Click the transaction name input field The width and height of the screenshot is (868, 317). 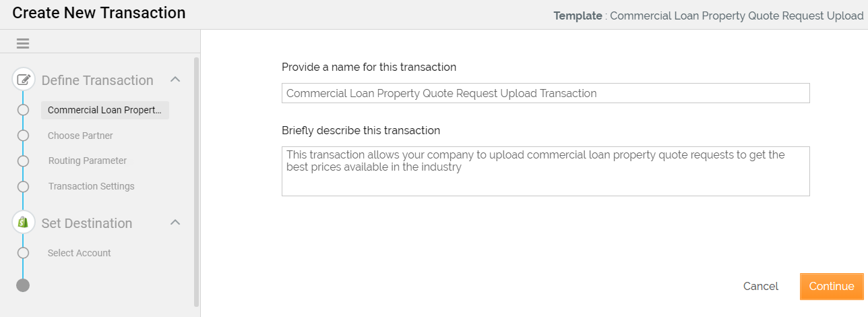545,94
